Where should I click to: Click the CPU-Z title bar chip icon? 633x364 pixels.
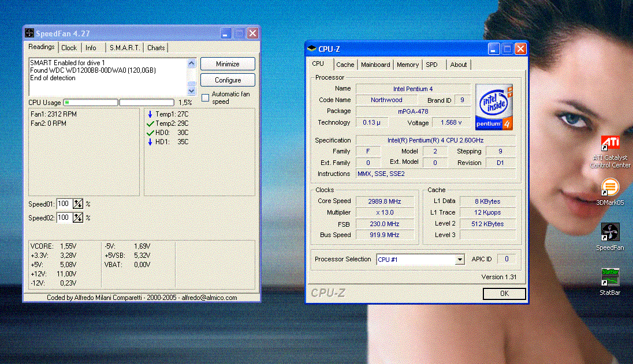tap(312, 49)
